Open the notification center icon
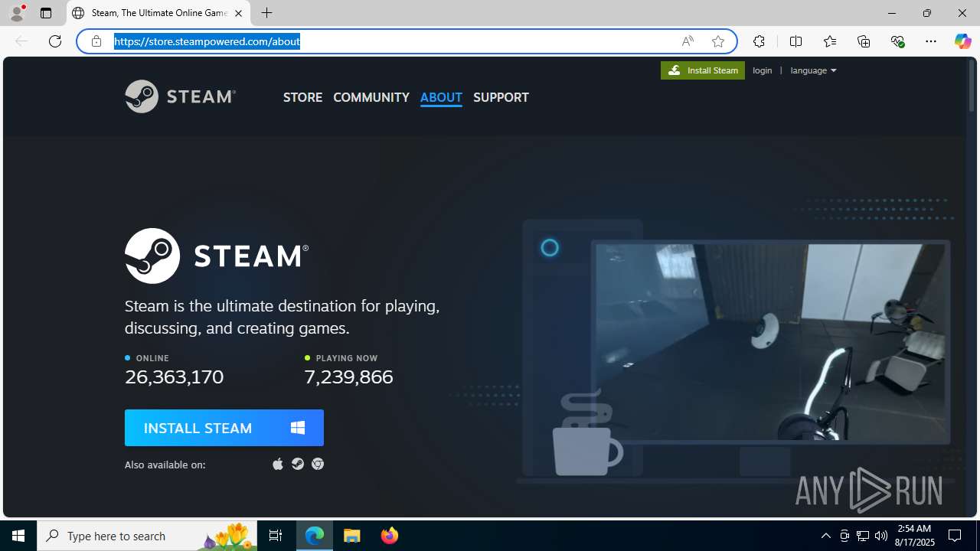The width and height of the screenshot is (980, 551). 955,536
